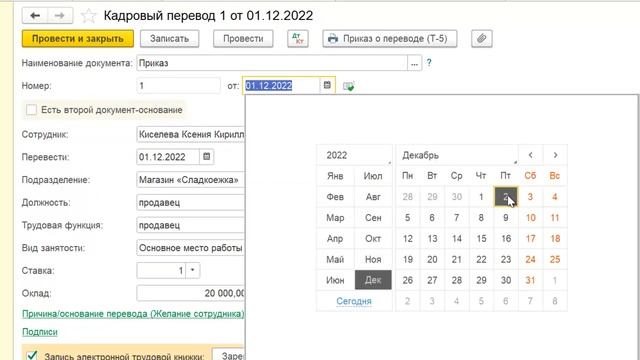Pick December 22 in calendar

coord(481,259)
